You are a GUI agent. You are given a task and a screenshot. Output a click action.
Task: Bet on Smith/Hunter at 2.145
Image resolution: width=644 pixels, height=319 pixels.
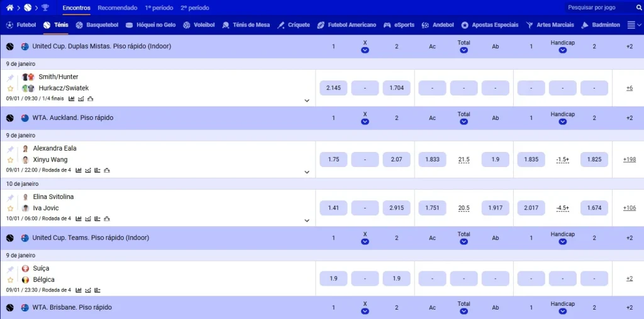click(333, 88)
